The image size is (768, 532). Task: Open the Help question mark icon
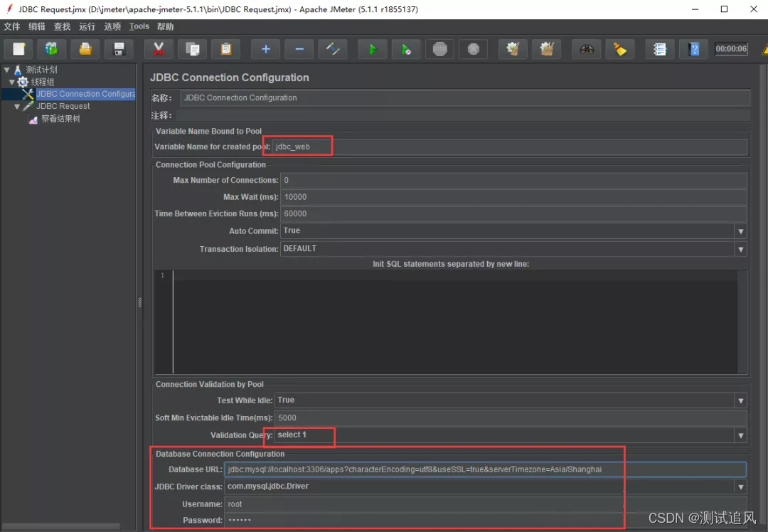coord(693,49)
